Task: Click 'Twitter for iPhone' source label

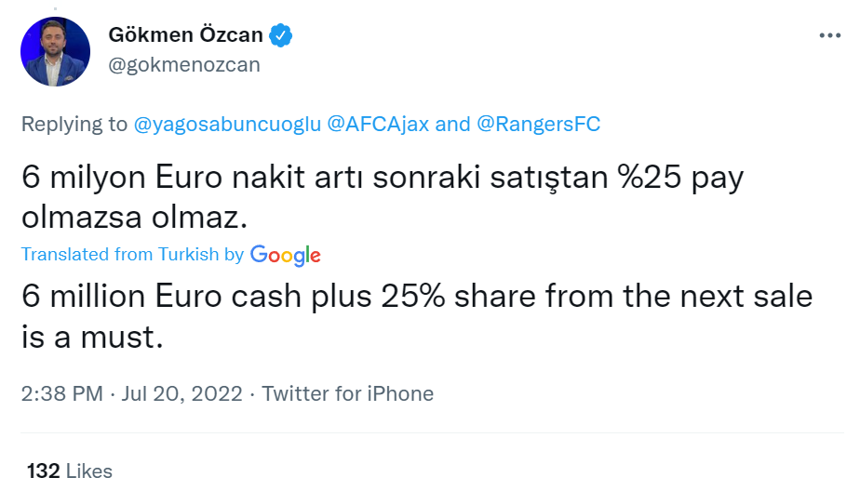Action: pos(348,394)
